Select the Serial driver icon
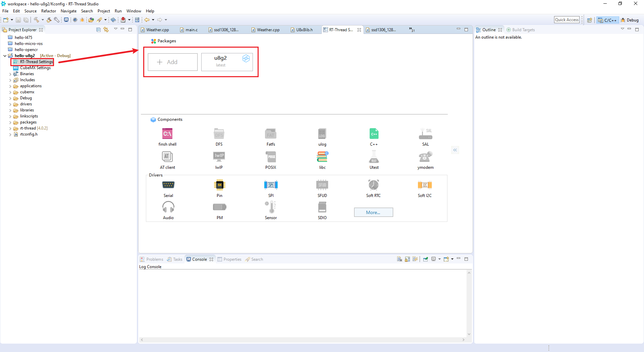Viewport: 644px width, 352px height. point(168,185)
